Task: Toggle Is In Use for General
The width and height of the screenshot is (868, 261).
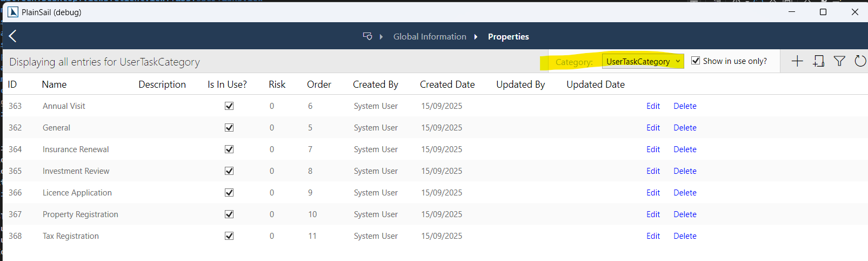Action: (229, 128)
